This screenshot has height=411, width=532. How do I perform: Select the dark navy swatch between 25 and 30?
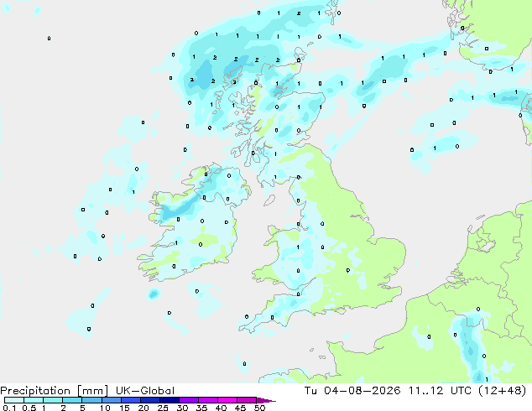(169, 400)
